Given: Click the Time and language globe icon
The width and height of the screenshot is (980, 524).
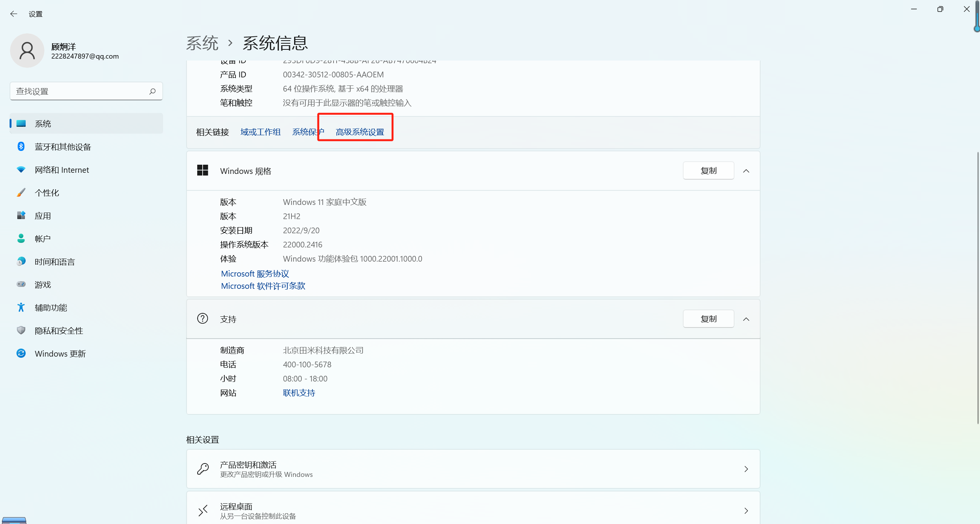Looking at the screenshot, I should point(21,261).
